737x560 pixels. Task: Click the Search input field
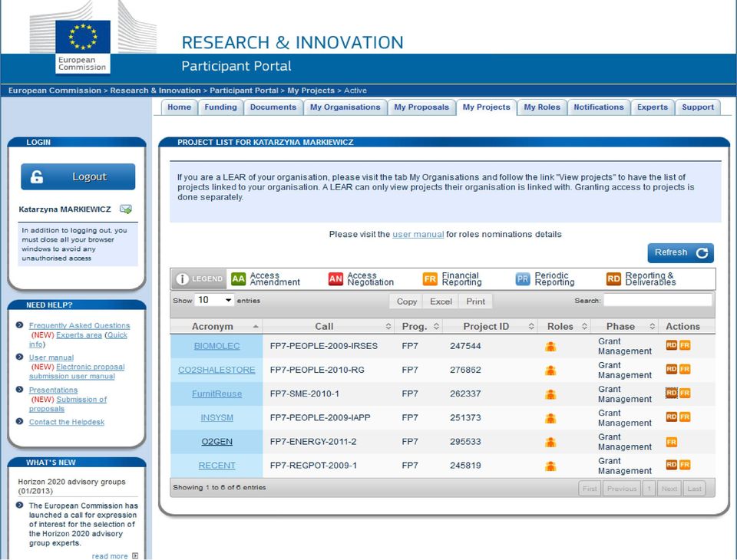coord(658,300)
